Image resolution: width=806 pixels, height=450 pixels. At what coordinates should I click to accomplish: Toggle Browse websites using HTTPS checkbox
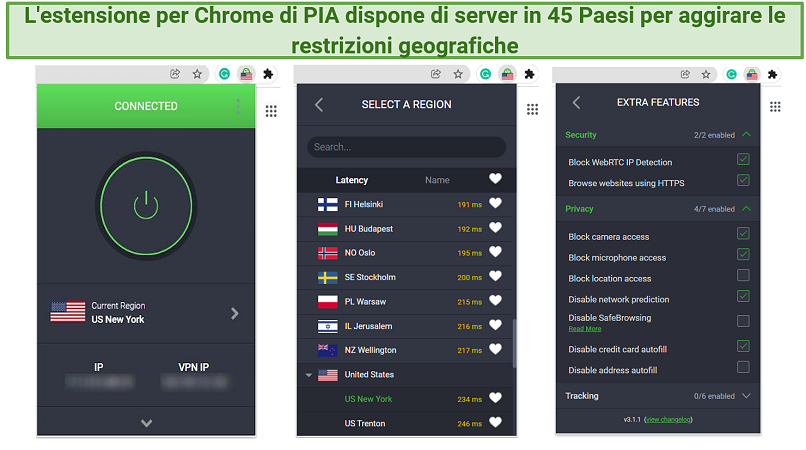[x=743, y=181]
